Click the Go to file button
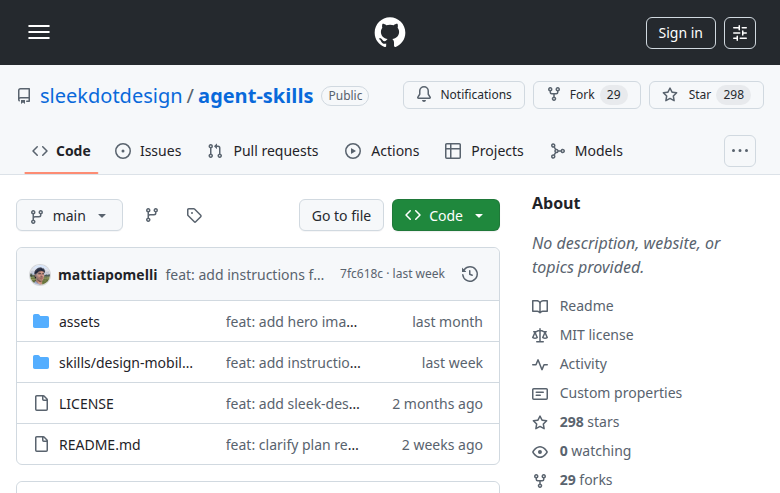This screenshot has height=493, width=780. pos(341,215)
